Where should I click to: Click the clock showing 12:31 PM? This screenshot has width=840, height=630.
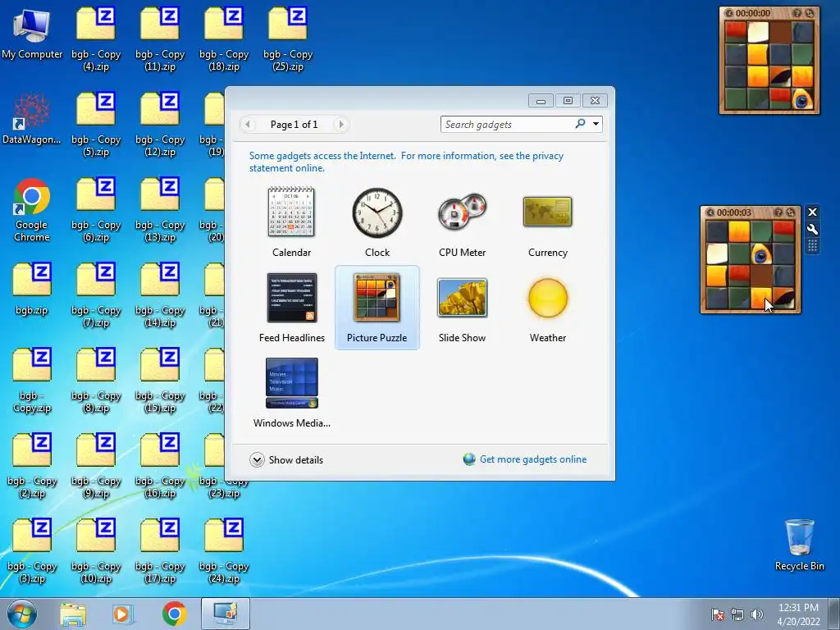(798, 614)
